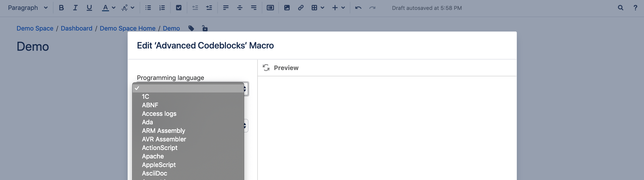Open the editor help icon

(635, 8)
